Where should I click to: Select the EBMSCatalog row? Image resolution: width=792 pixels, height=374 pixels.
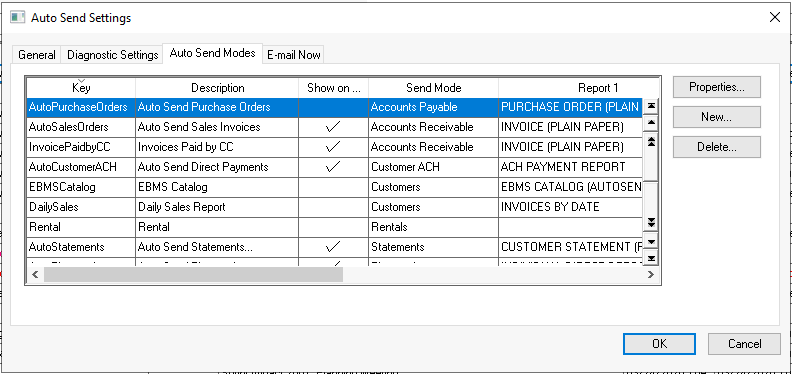[x=334, y=187]
